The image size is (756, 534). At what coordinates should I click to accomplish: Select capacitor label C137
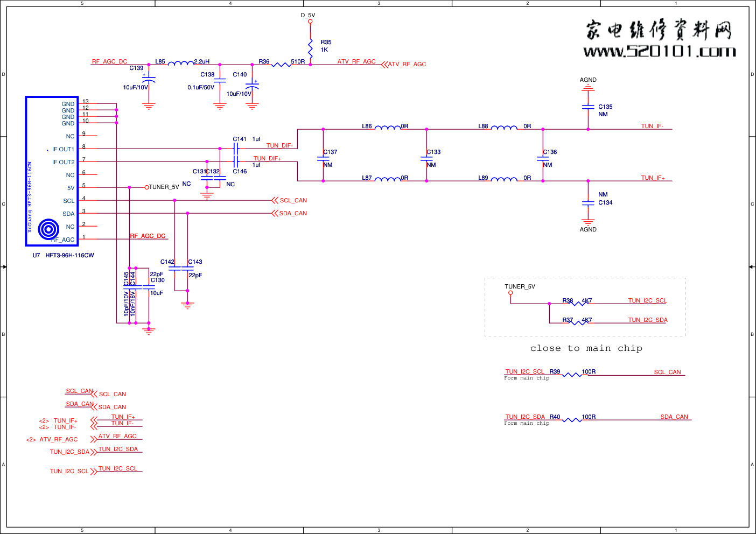(x=330, y=152)
